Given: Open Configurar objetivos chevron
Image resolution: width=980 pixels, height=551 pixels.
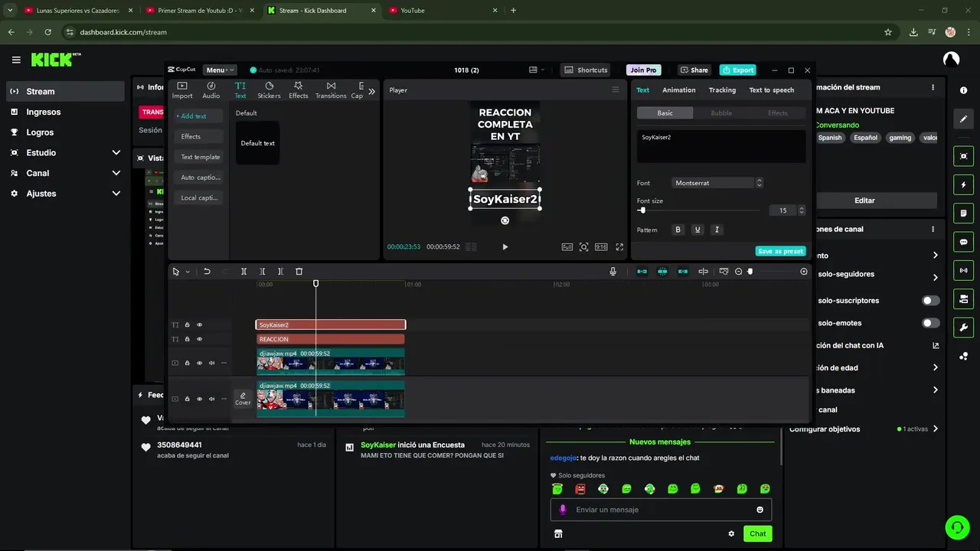Looking at the screenshot, I should pyautogui.click(x=935, y=429).
